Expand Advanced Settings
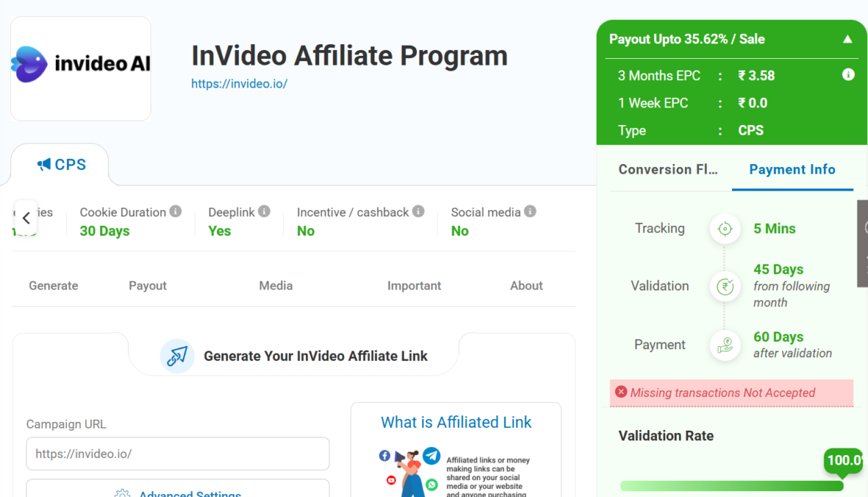The height and width of the screenshot is (497, 868). pos(178,490)
